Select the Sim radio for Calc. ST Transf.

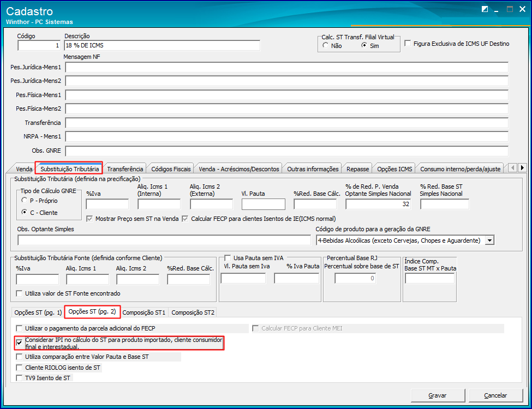pos(364,45)
